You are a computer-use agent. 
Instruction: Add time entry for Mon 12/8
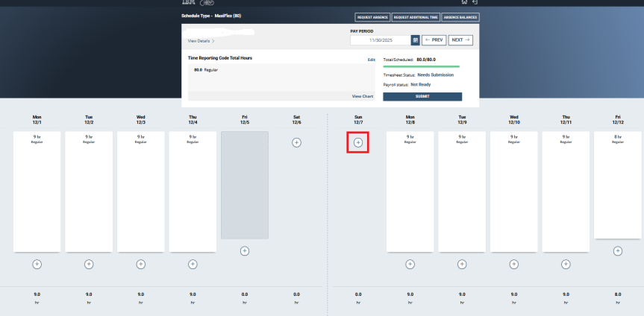pyautogui.click(x=410, y=265)
